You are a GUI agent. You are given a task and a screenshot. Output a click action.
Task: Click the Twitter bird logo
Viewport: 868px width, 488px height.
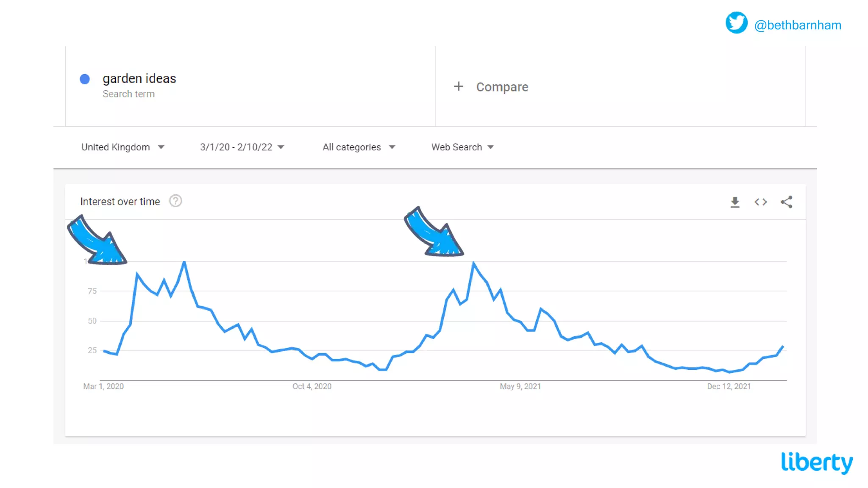[736, 23]
